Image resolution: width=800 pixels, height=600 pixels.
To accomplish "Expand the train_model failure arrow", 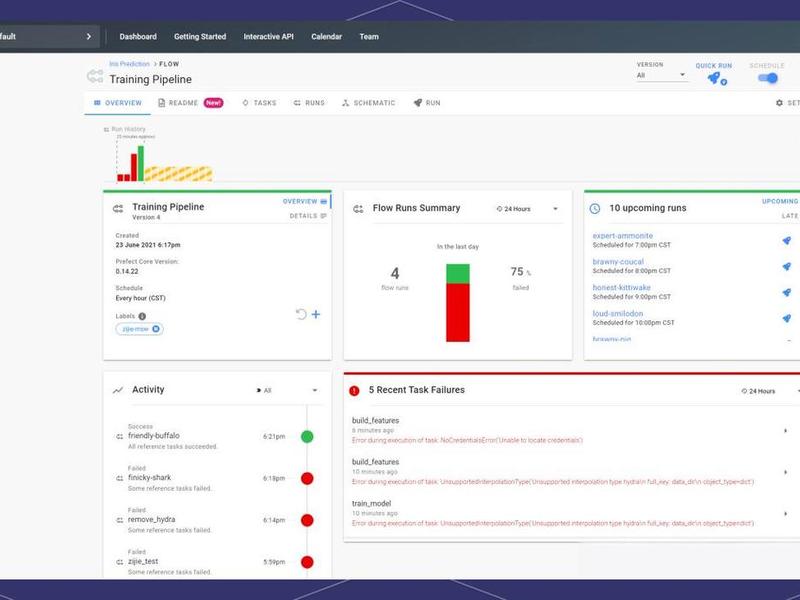I will [x=785, y=514].
